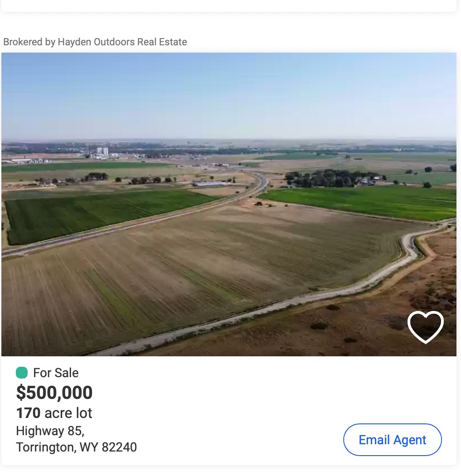Click the green For Sale status dot

click(22, 373)
